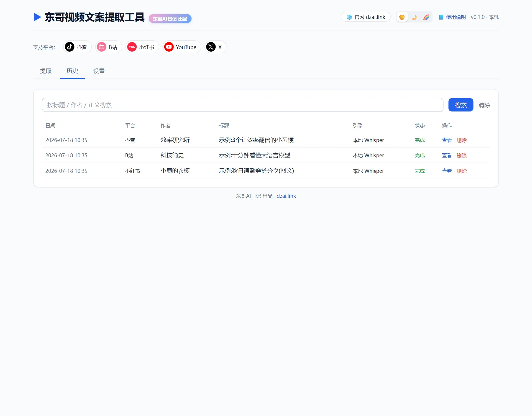532x416 pixels.
Task: Click the globe icon beside 官网
Action: click(349, 17)
